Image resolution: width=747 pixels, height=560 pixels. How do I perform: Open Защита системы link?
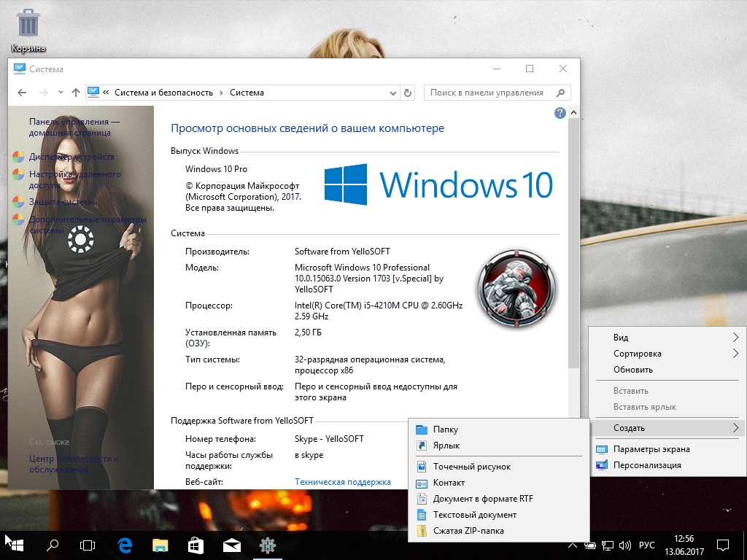coord(63,202)
